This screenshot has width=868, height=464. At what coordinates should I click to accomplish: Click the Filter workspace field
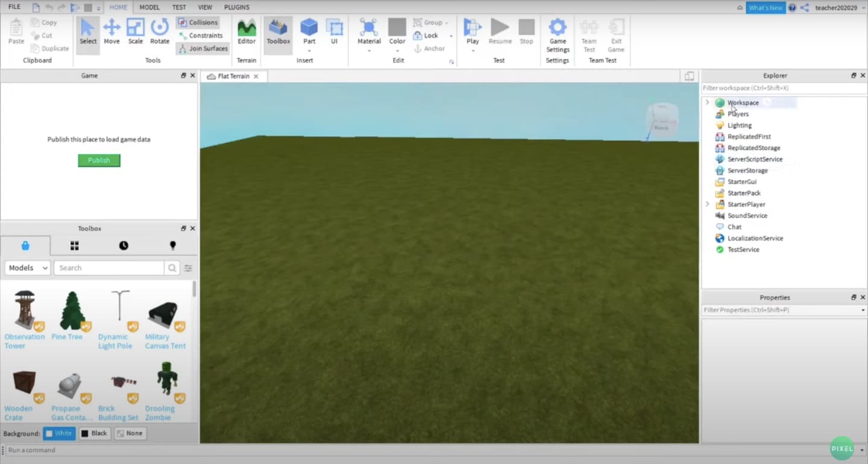pyautogui.click(x=784, y=88)
